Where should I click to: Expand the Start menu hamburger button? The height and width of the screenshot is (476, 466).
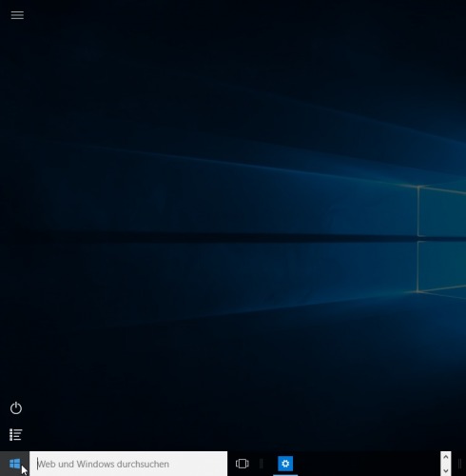[x=17, y=15]
